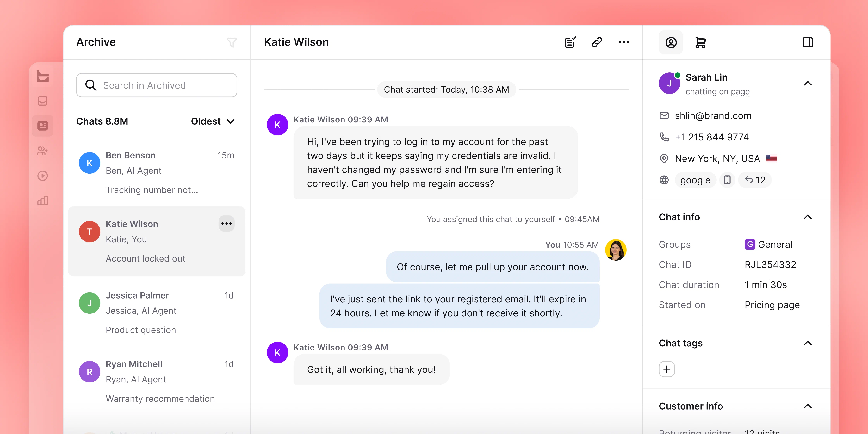Open Ben Benson chat in list
Screen dimensions: 868x434
coord(157,172)
